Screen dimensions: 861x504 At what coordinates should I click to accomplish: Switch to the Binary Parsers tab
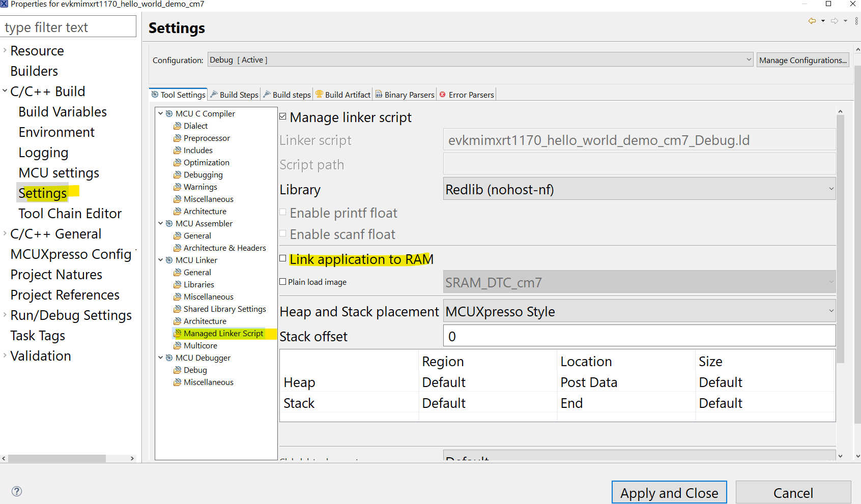coord(405,94)
